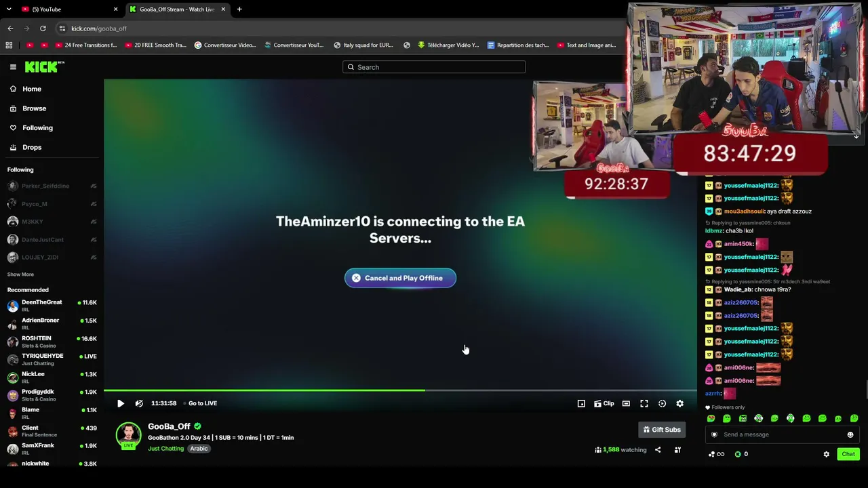The image size is (868, 488).
Task: Close the GooBa_Off Stream tab
Action: coord(223,9)
